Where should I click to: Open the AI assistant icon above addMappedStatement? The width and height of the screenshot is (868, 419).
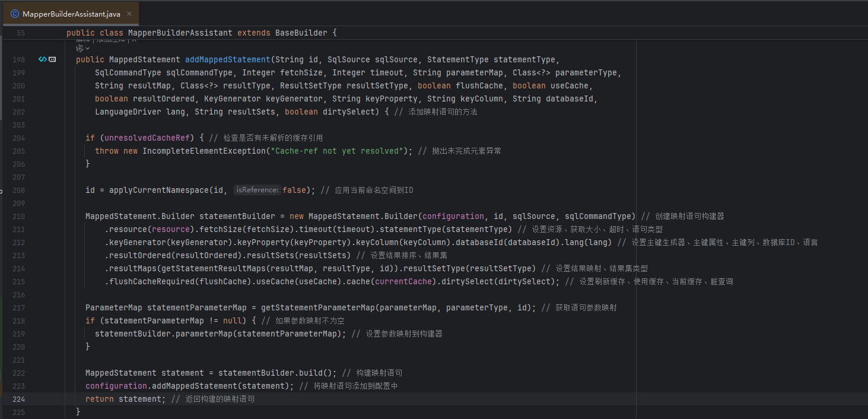coord(80,48)
